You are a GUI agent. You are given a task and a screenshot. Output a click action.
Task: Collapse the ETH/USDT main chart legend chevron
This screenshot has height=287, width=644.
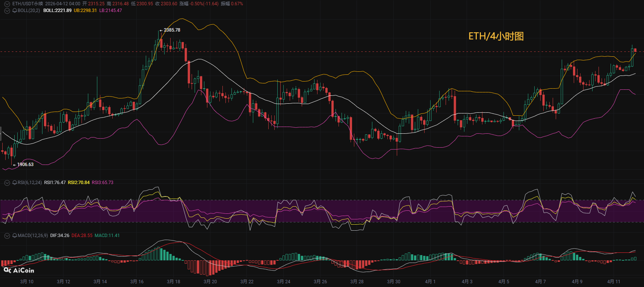tap(7, 4)
